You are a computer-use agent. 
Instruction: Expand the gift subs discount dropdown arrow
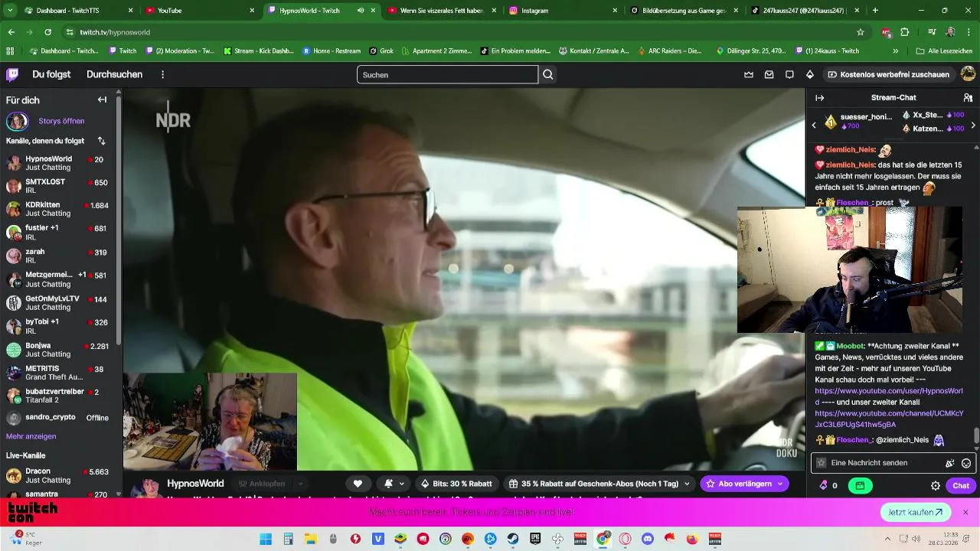point(687,484)
